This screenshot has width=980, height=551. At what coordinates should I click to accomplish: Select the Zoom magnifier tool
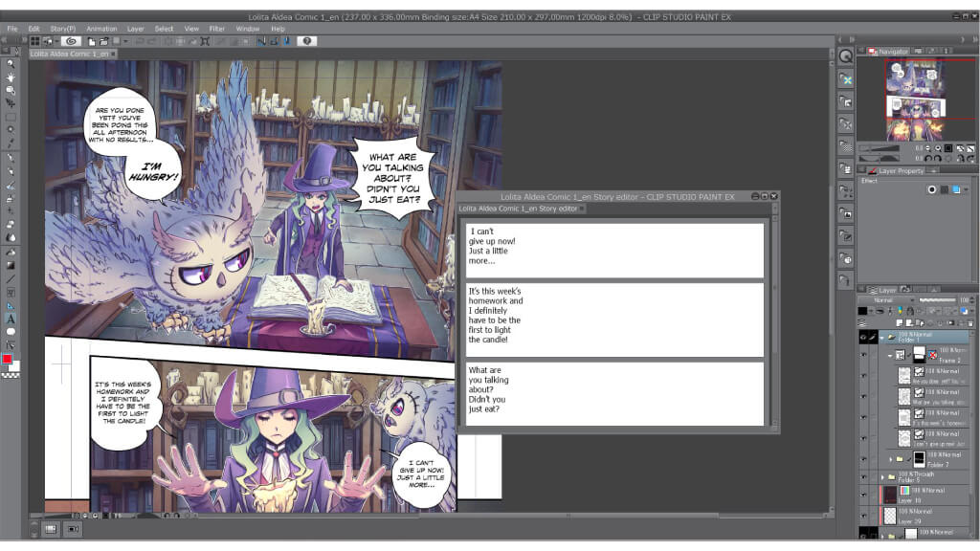coord(11,63)
